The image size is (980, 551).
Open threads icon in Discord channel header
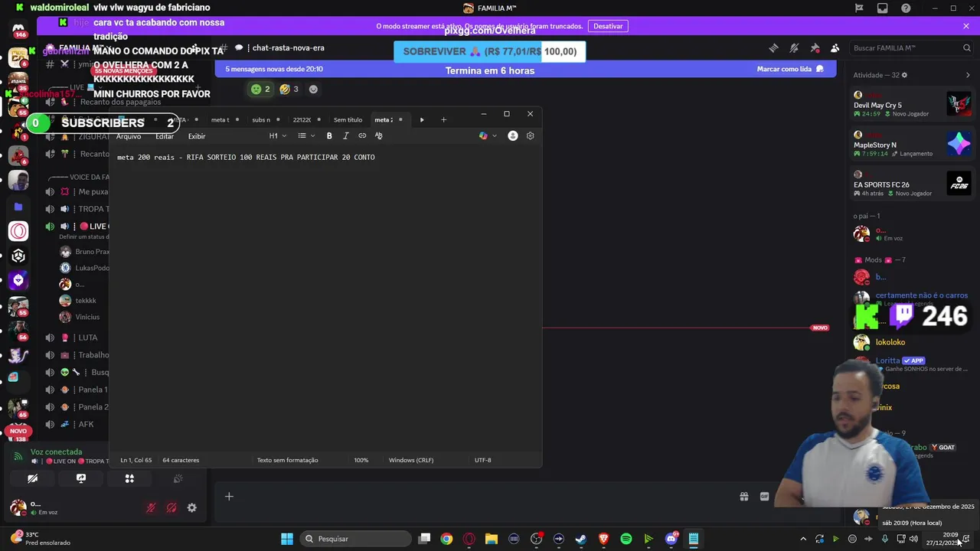[x=773, y=47]
